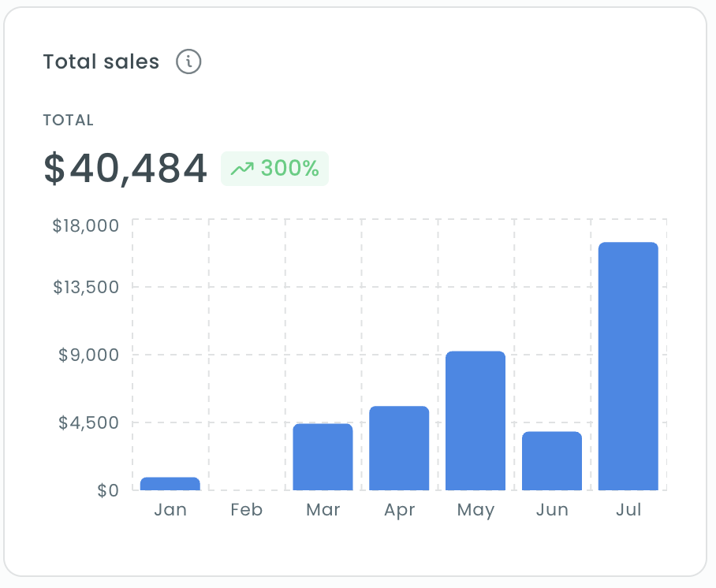Select the May sales bar
This screenshot has height=588, width=716.
(x=475, y=420)
